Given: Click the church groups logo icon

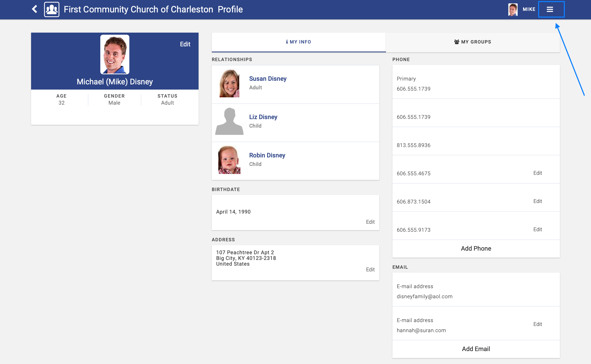Looking at the screenshot, I should [52, 9].
